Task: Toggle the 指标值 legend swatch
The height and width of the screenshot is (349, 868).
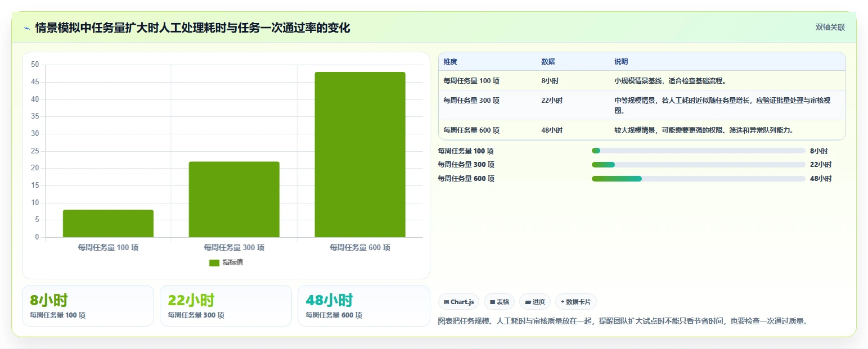Action: coord(214,262)
